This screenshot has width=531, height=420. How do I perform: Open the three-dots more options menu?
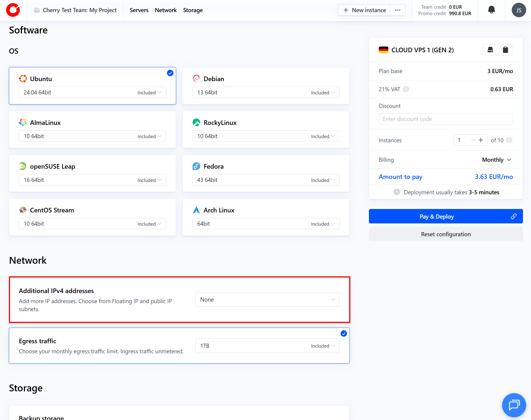coord(397,10)
